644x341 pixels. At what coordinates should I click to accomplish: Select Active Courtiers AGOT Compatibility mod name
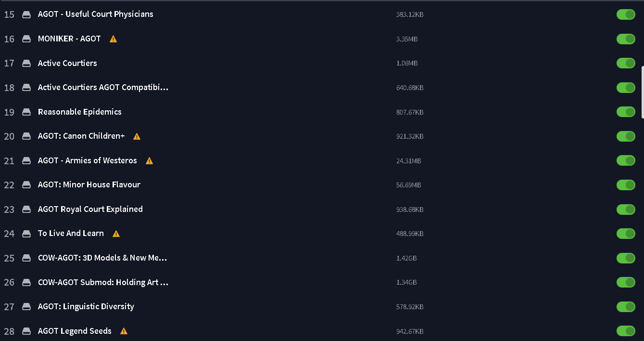(103, 88)
